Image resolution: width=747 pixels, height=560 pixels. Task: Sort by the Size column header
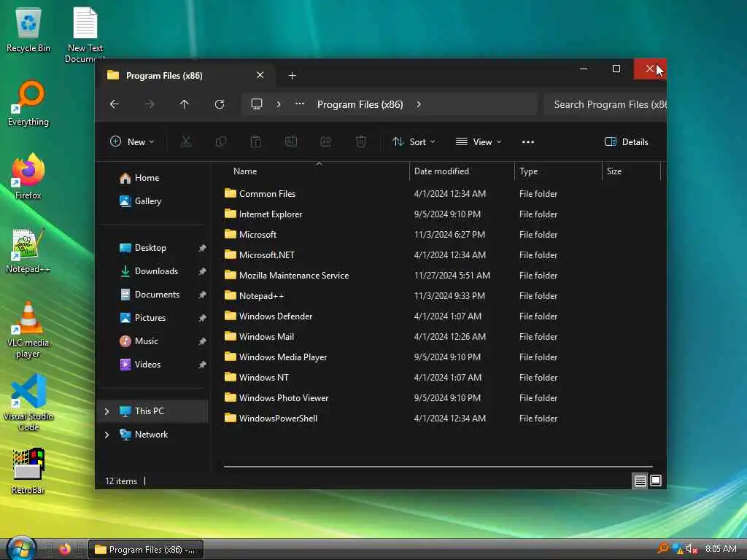tap(631, 171)
